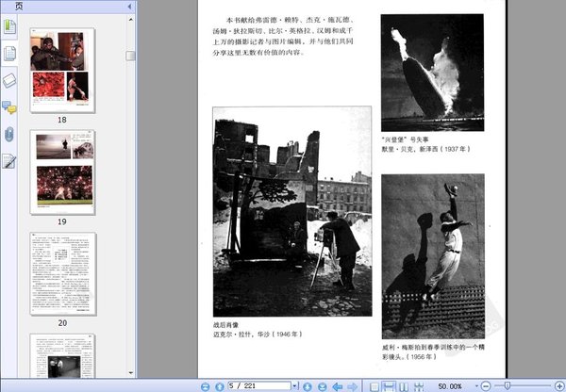The image size is (566, 392).
Task: Toggle facing pages view mode
Action: pos(404,386)
